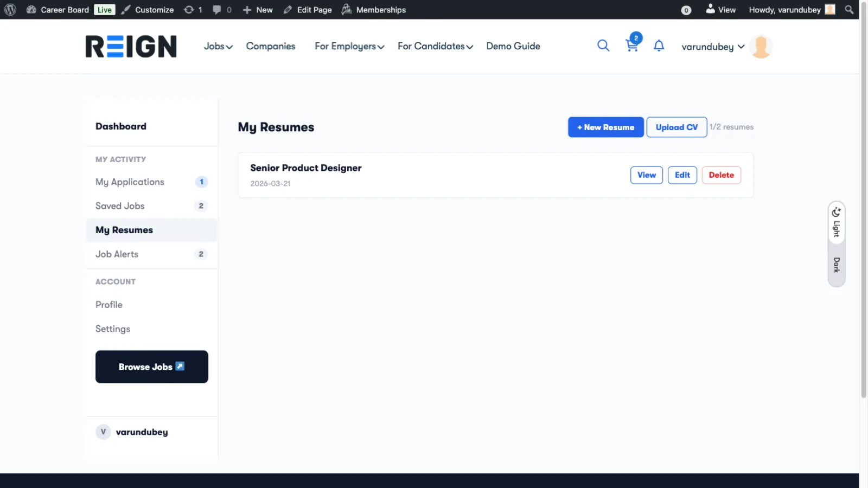Go to Dashboard in sidebar
The image size is (868, 488).
point(121,126)
